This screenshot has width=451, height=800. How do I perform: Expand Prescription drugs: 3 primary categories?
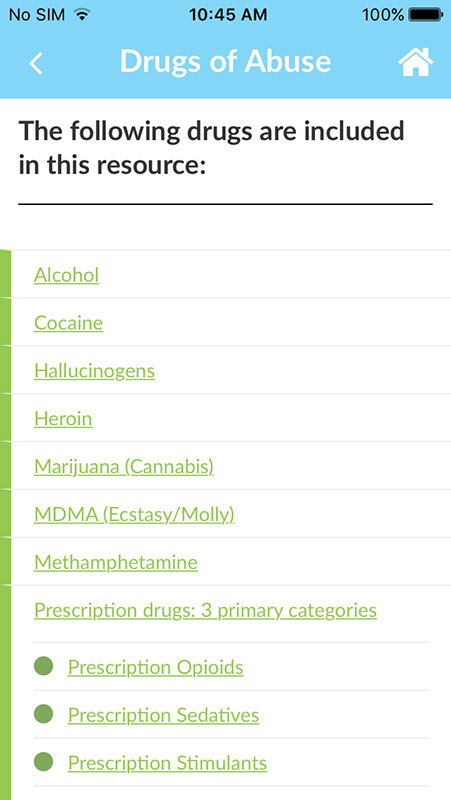(x=206, y=611)
